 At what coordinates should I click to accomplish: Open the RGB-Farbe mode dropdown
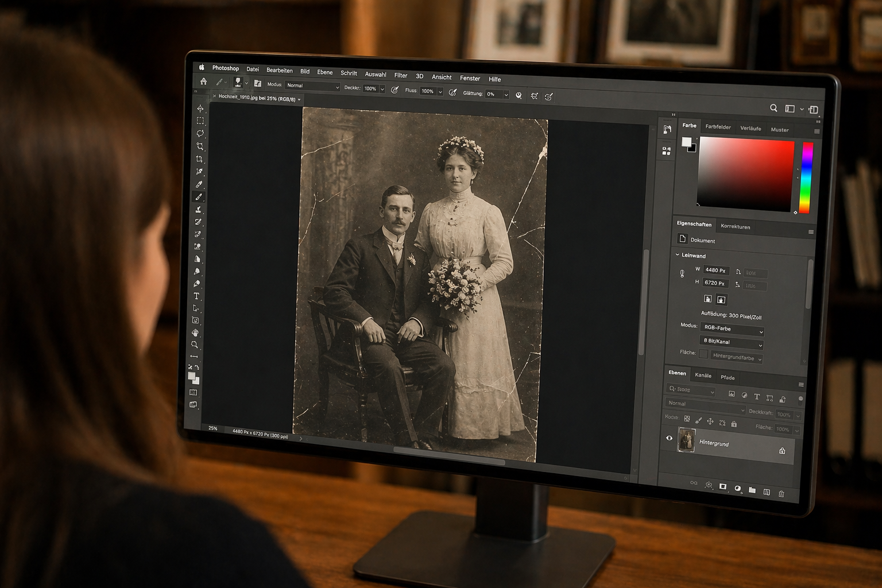732,330
